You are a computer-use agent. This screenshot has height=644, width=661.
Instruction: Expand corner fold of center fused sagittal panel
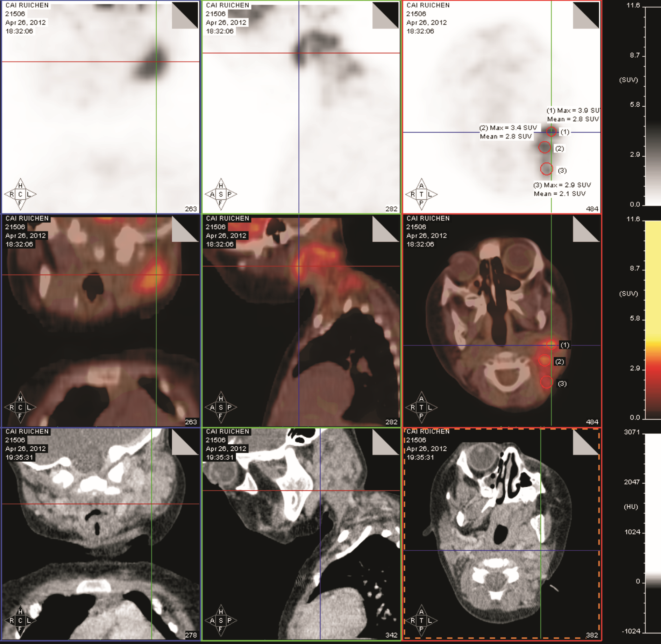pyautogui.click(x=386, y=229)
